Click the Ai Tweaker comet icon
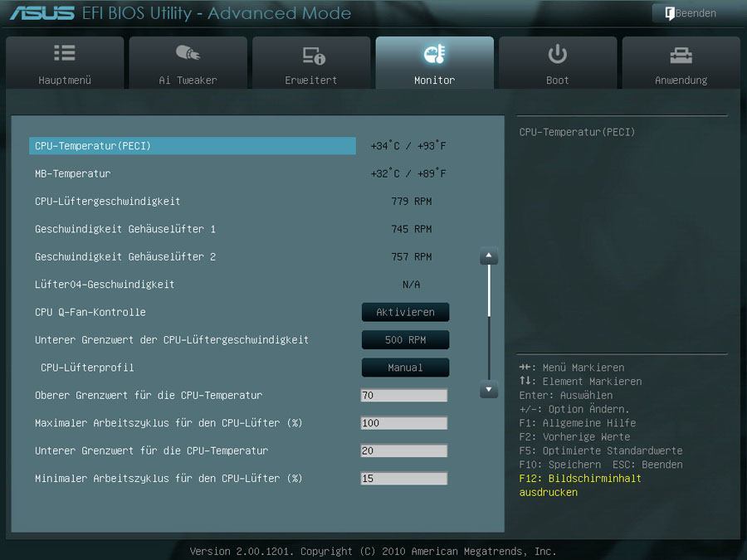The image size is (747, 560). (188, 53)
